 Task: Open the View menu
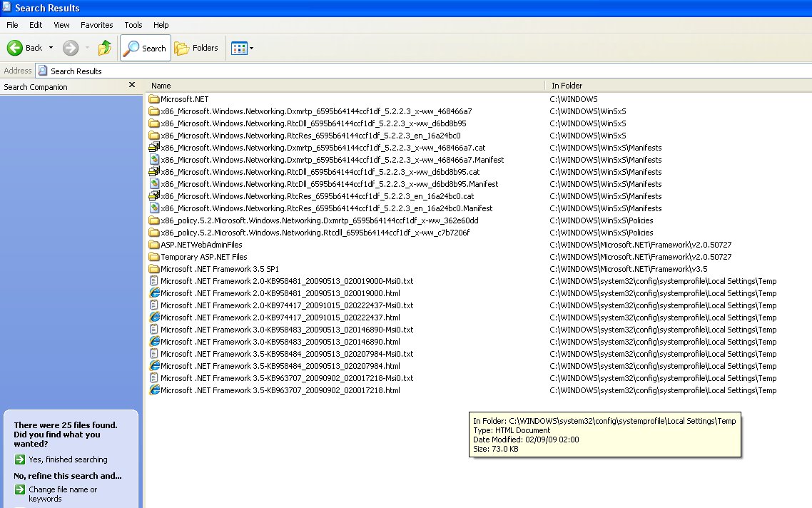(x=61, y=25)
